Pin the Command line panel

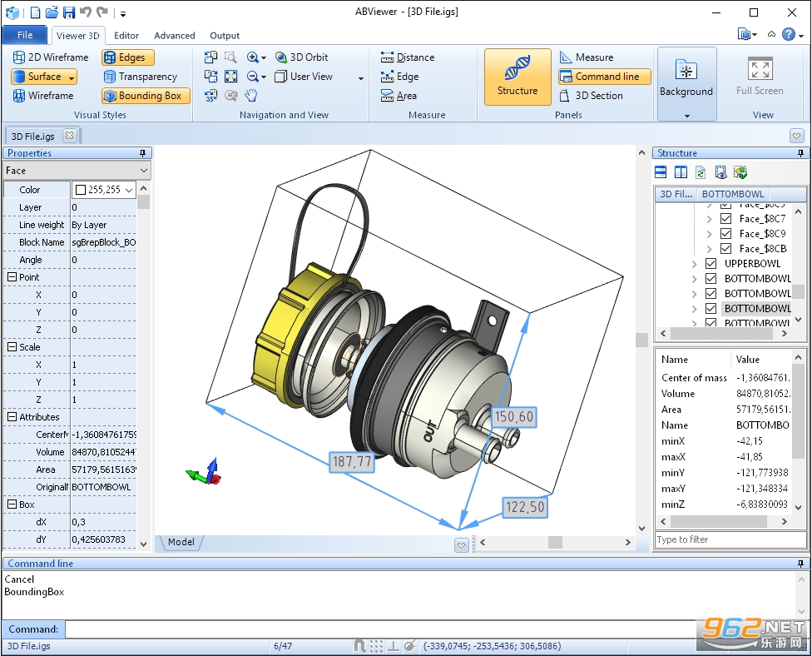click(800, 564)
